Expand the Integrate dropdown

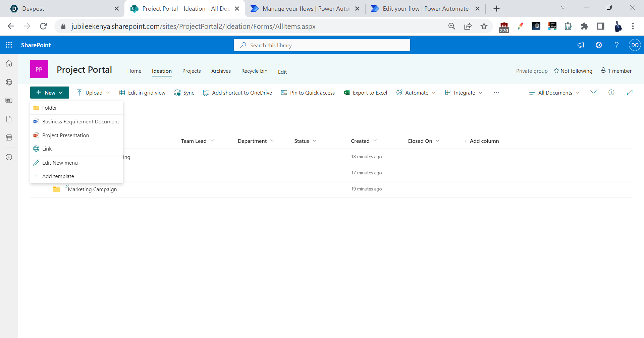pyautogui.click(x=464, y=93)
